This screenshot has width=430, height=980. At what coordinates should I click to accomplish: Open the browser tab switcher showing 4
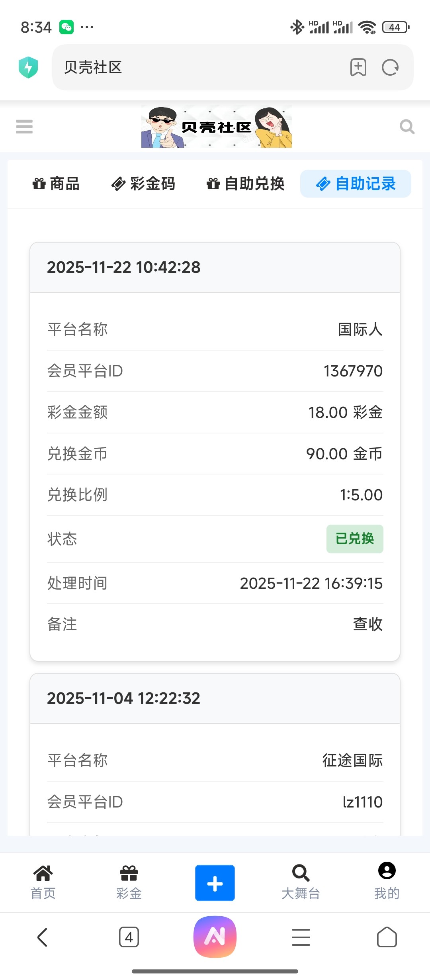[x=129, y=937]
